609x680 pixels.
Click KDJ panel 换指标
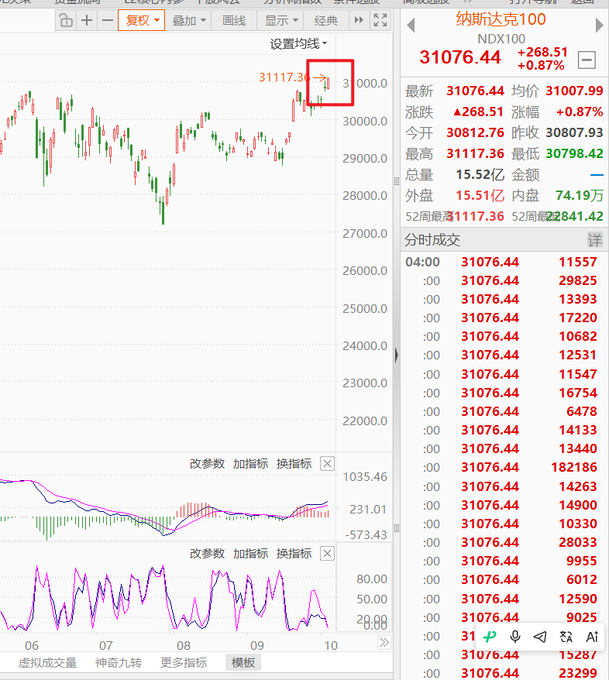coord(294,553)
